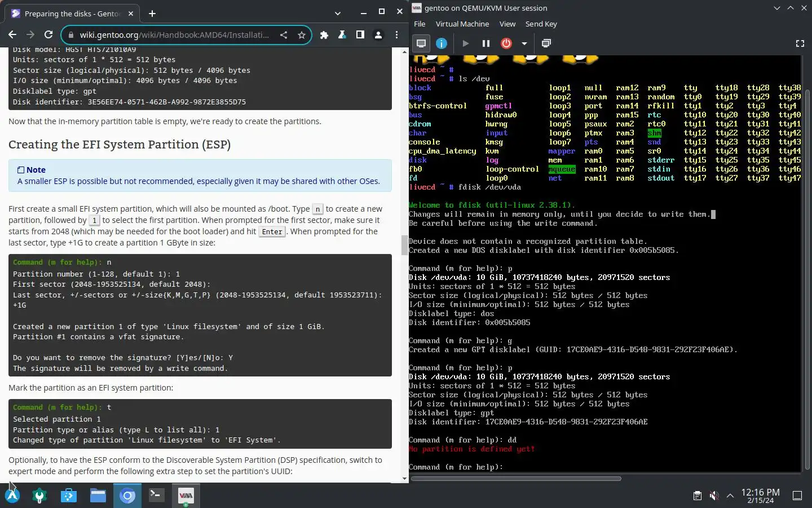The height and width of the screenshot is (508, 812).
Task: Open the File menu in virt-manager
Action: pos(420,24)
